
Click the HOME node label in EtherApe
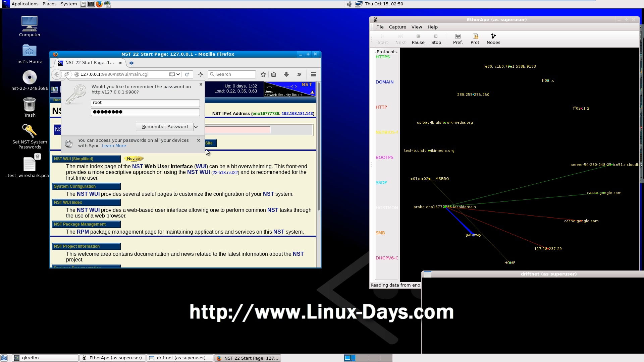click(510, 263)
